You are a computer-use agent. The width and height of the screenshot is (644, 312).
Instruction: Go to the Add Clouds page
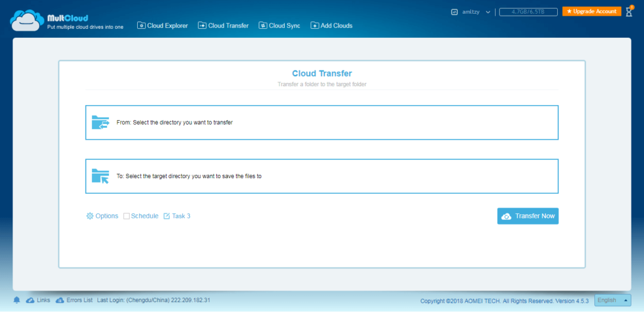pyautogui.click(x=331, y=25)
